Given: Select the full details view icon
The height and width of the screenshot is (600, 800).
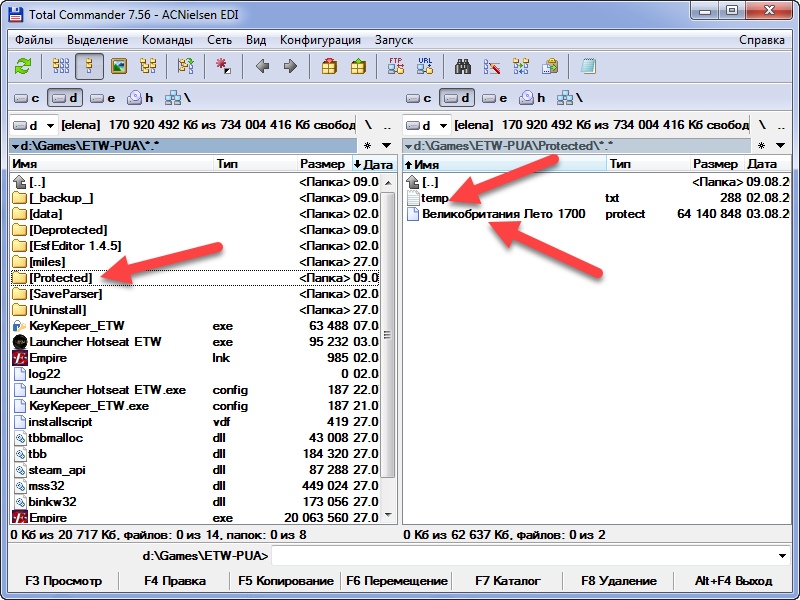Looking at the screenshot, I should [89, 66].
